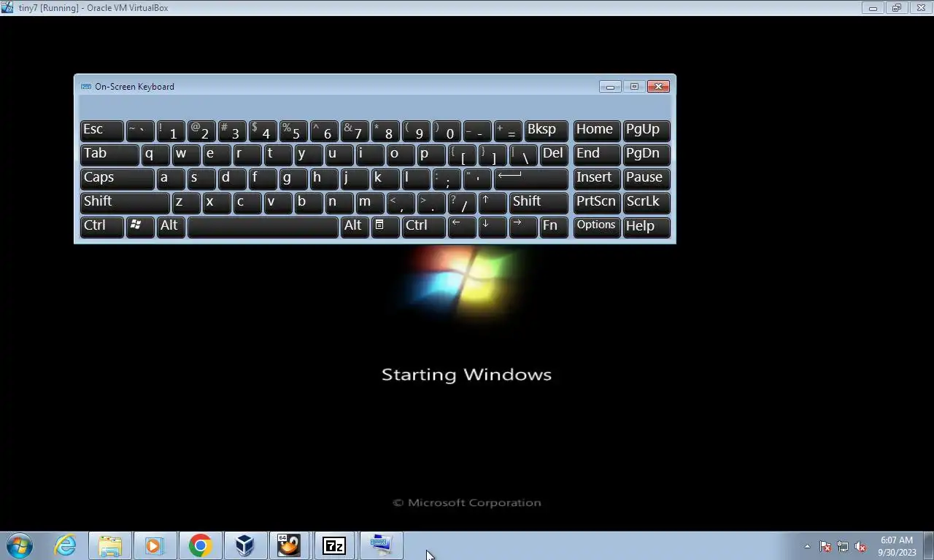Click the Help key on keyboard
This screenshot has height=560, width=934.
647,226
